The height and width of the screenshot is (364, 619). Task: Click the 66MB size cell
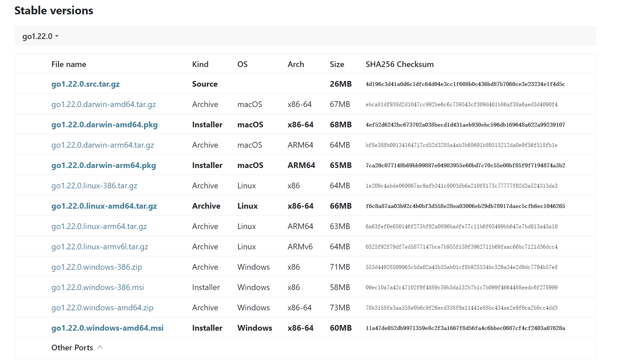coord(341,206)
